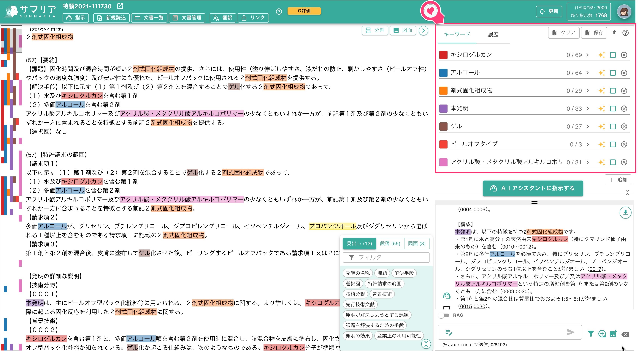
Task: Click AI sparkle icon for ゲル
Action: pyautogui.click(x=602, y=126)
